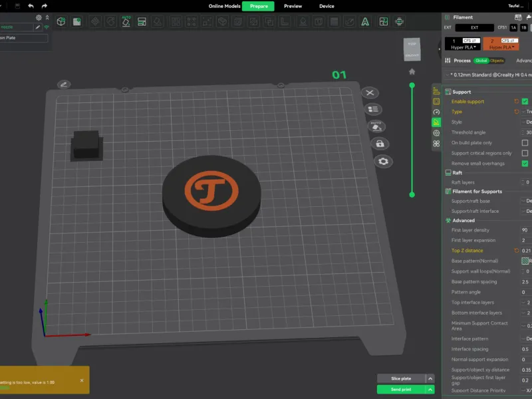Screen dimensions: 532x399
Task: Open the Online Models tab
Action: click(224, 6)
